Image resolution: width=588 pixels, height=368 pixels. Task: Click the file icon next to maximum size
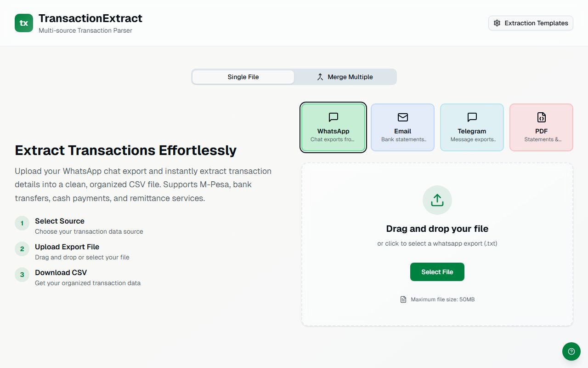pyautogui.click(x=403, y=299)
